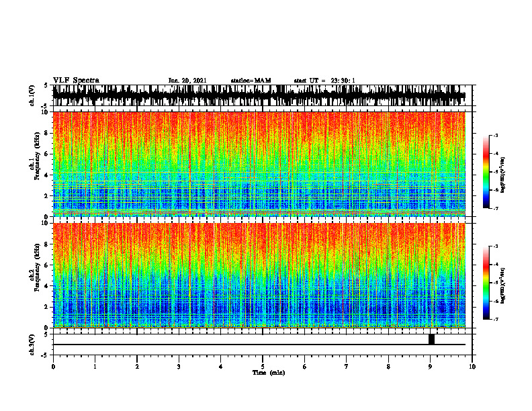Click the "7" tick label on time axis
This screenshot has width=532, height=411.
click(x=347, y=367)
